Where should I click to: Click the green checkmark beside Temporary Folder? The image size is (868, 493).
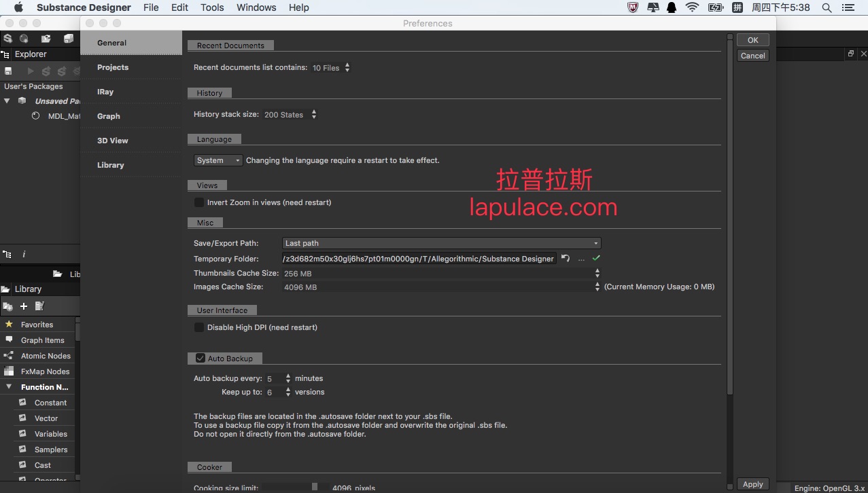pyautogui.click(x=596, y=258)
